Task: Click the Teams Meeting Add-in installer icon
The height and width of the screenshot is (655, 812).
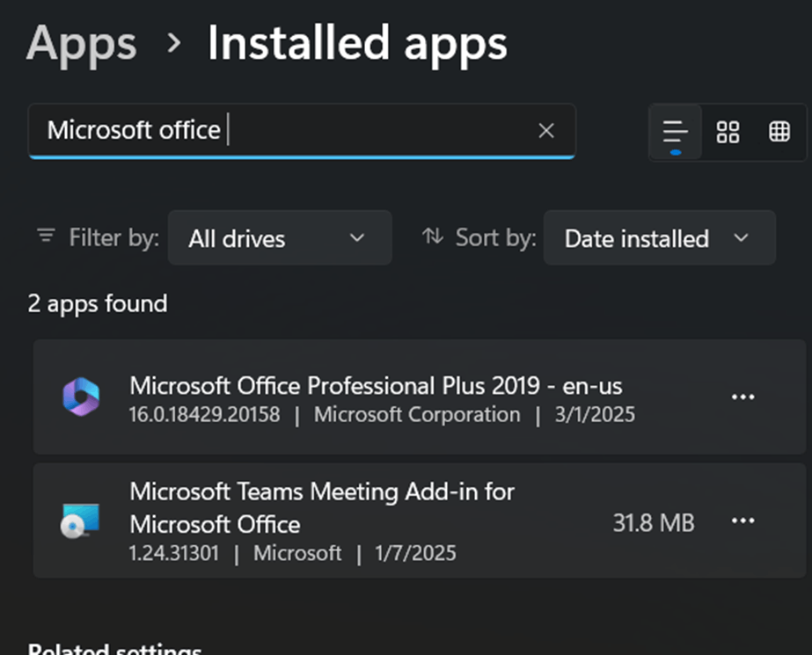Action: click(80, 520)
